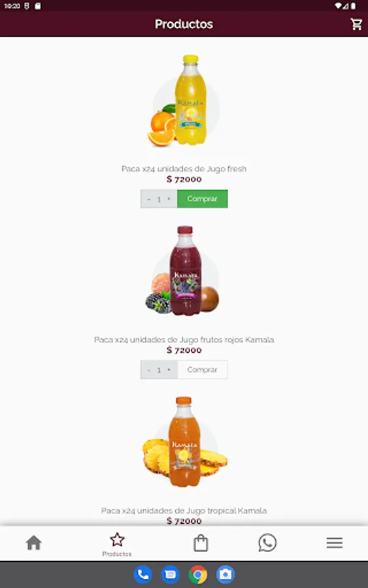Decrease quantity of Jugo fresh
The image size is (368, 588).
149,199
